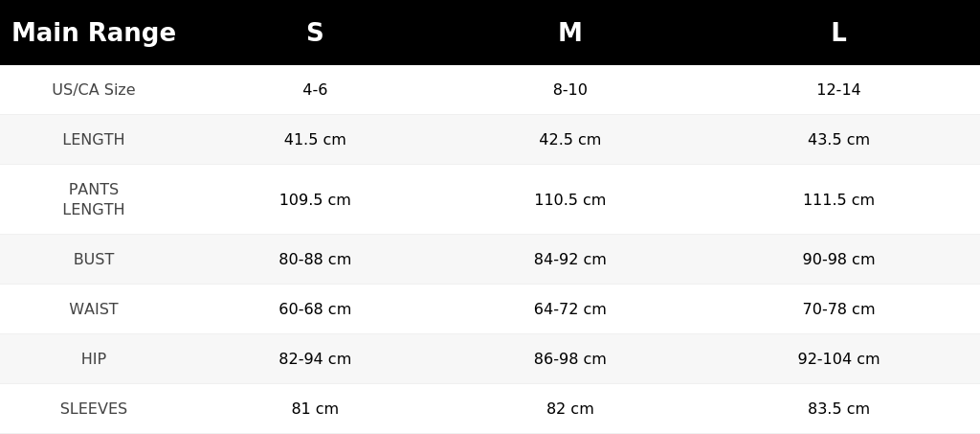This screenshot has width=980, height=434.
Task: Click the 4-6 US/CA size cell
Action: coord(315,89)
